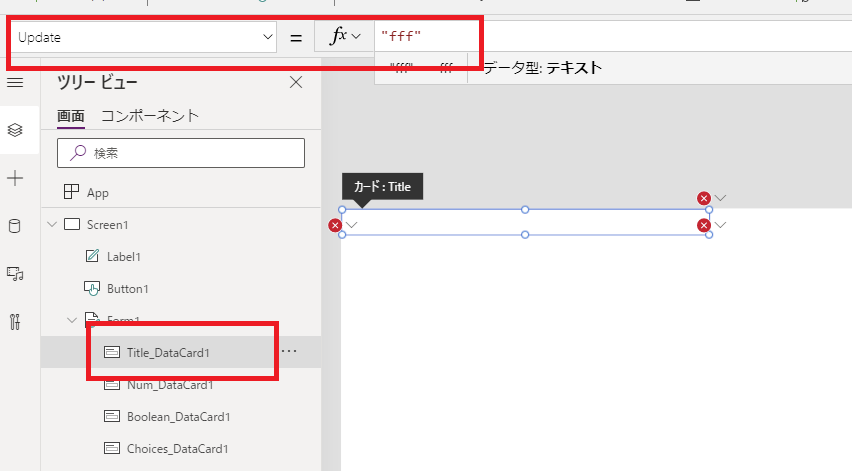
Task: Expand the fx formula options chevron
Action: [x=356, y=36]
